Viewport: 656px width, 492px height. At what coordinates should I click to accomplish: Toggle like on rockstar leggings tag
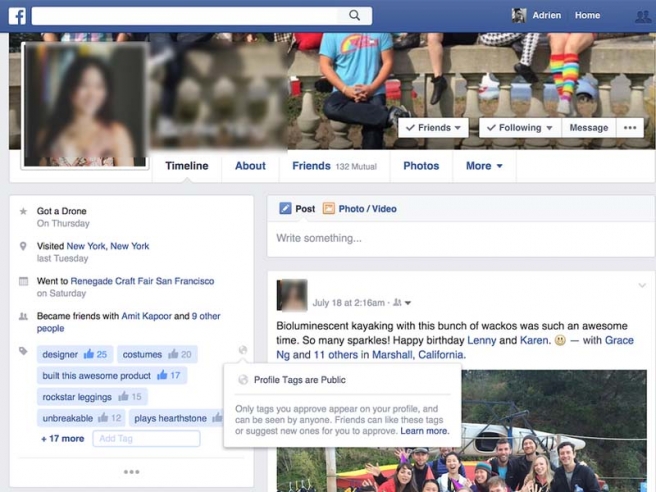124,397
